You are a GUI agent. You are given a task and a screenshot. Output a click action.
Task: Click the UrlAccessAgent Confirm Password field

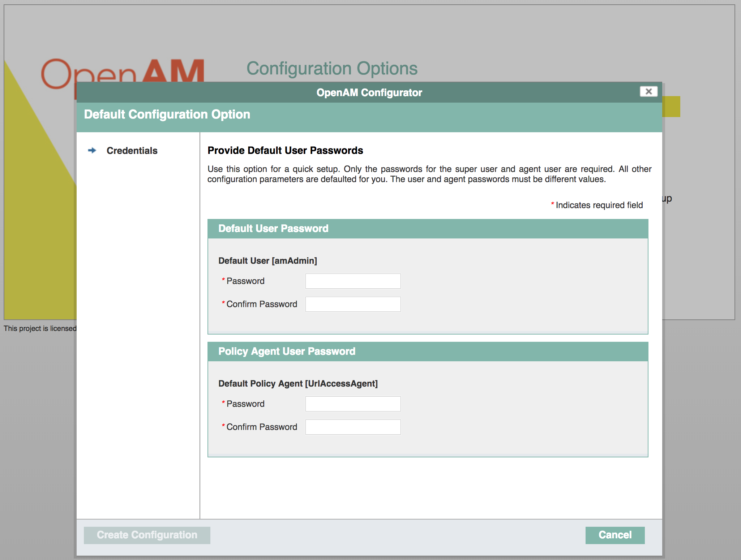[x=353, y=427]
